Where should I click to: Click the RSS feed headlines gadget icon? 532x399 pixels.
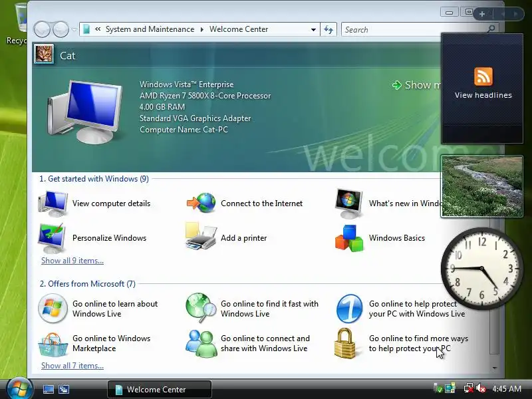pos(483,76)
